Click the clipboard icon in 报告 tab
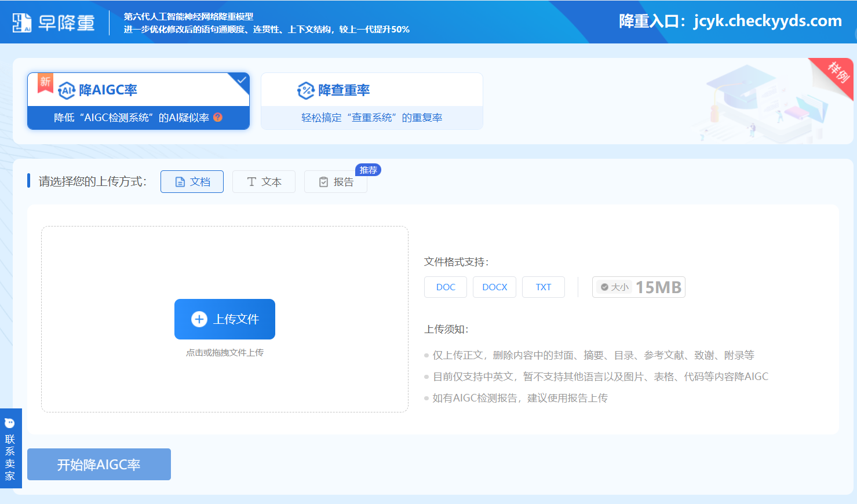This screenshot has width=857, height=504. (324, 182)
